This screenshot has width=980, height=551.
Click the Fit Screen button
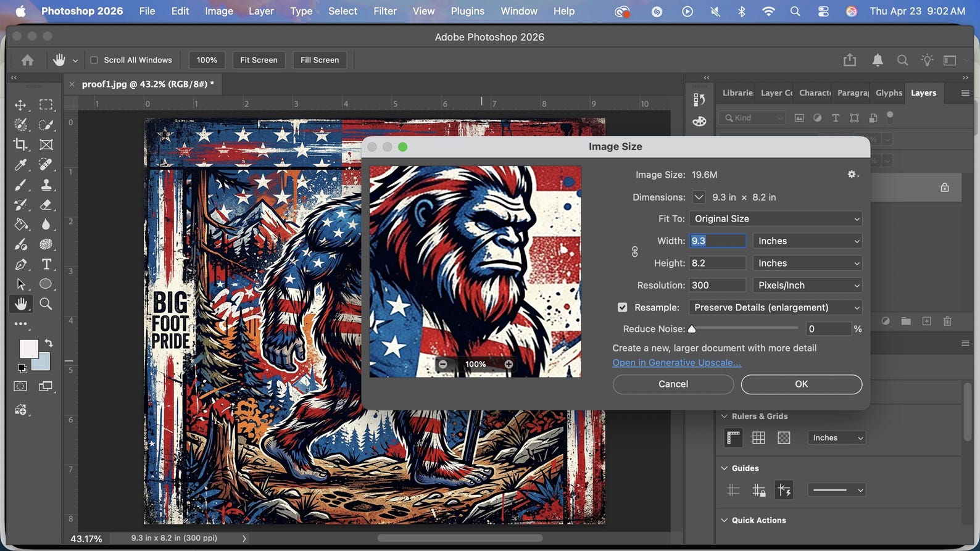click(x=259, y=60)
